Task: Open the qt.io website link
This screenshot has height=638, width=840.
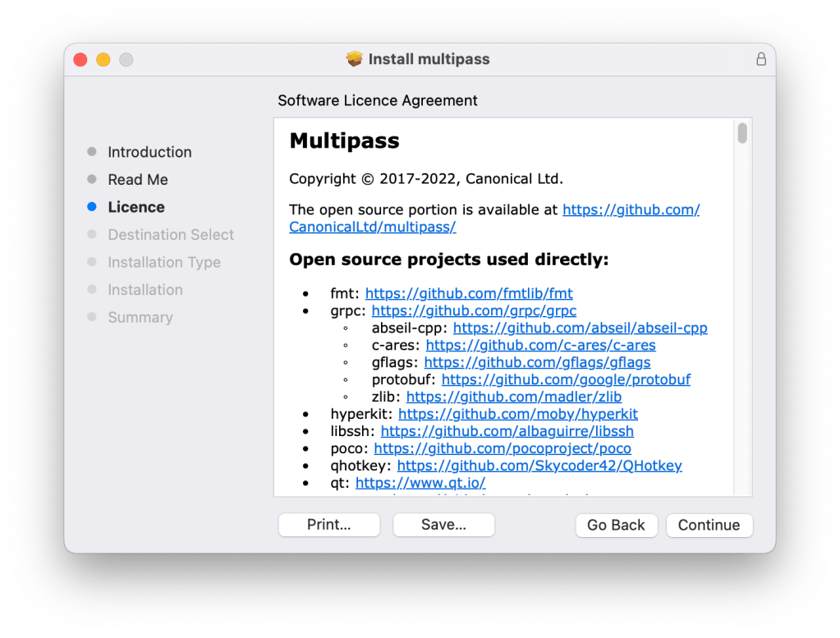Action: coord(421,483)
